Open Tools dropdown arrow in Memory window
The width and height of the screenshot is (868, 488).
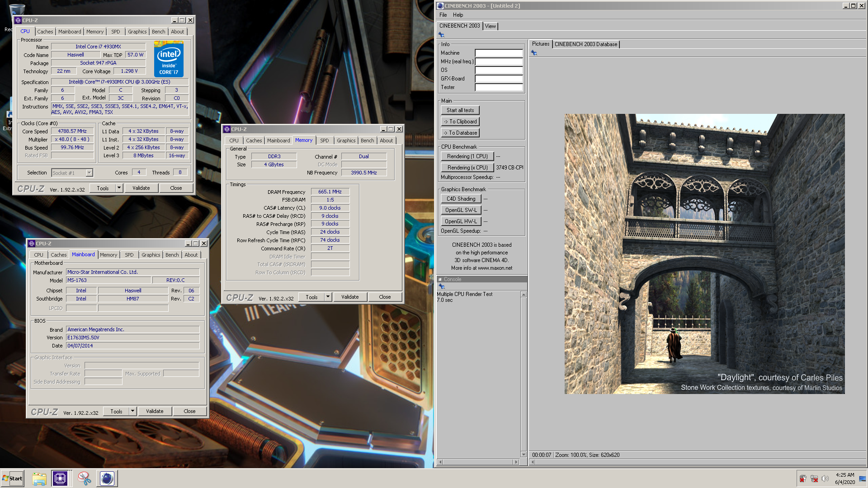(328, 297)
